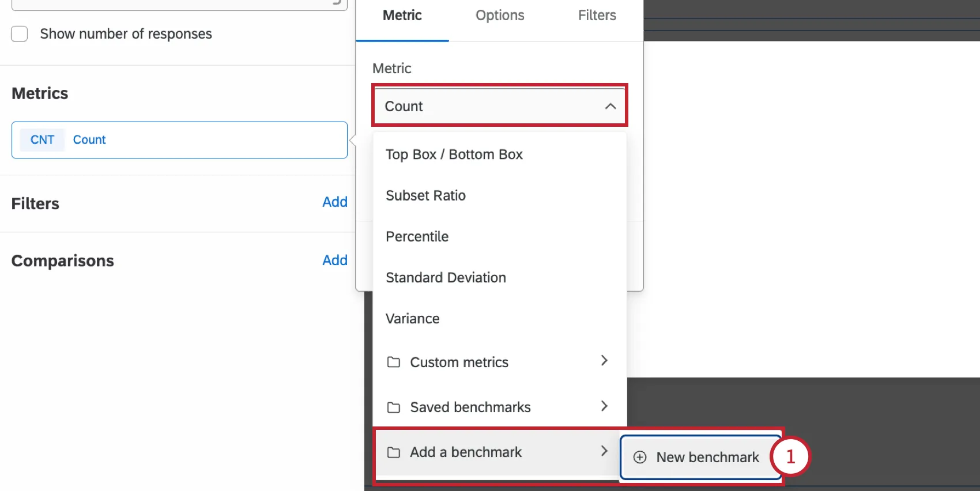Viewport: 980px width, 491px height.
Task: Click the Metrics section heading
Action: pos(40,93)
